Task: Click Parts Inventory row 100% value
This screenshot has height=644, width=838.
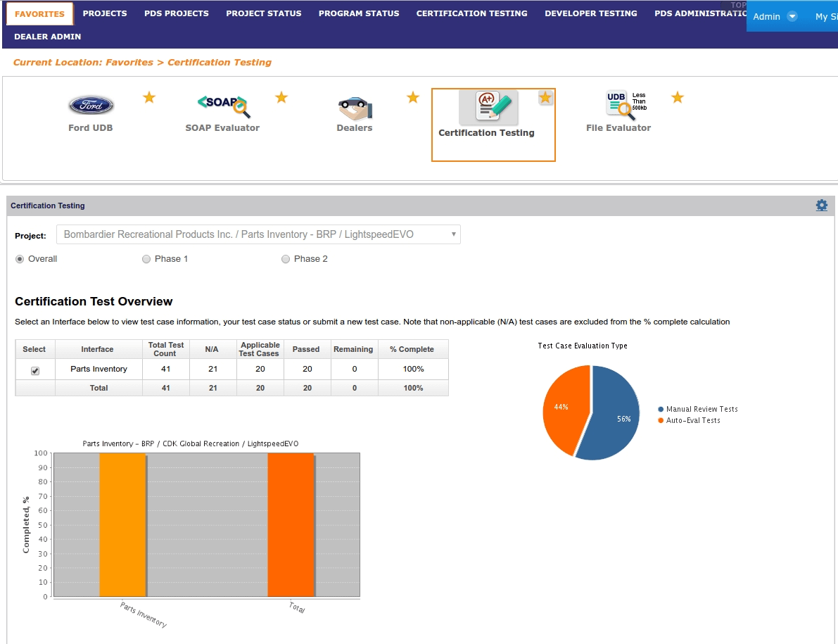Action: click(413, 369)
